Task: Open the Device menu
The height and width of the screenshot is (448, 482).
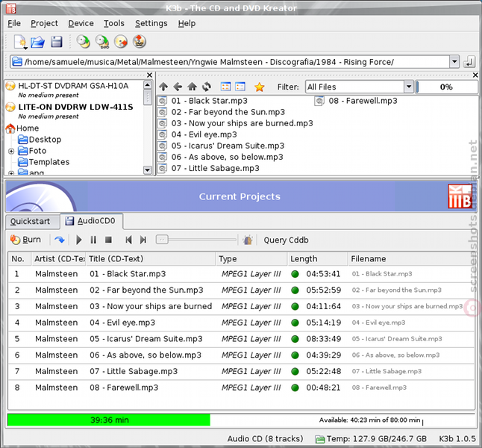Action: pyautogui.click(x=81, y=23)
